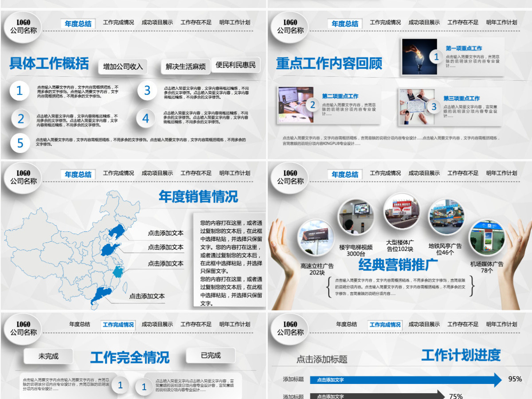Click number 2 circle in 具体工作概括 slide

click(21, 118)
